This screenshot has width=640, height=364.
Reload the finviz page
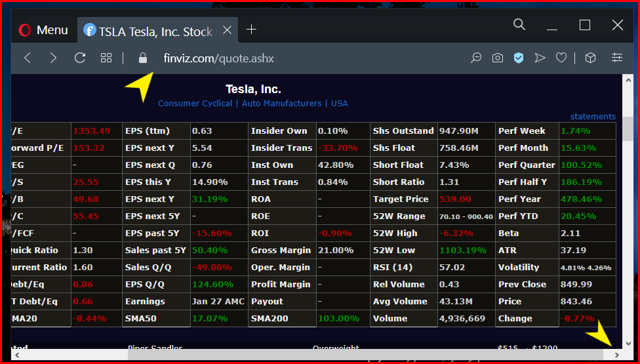point(79,58)
